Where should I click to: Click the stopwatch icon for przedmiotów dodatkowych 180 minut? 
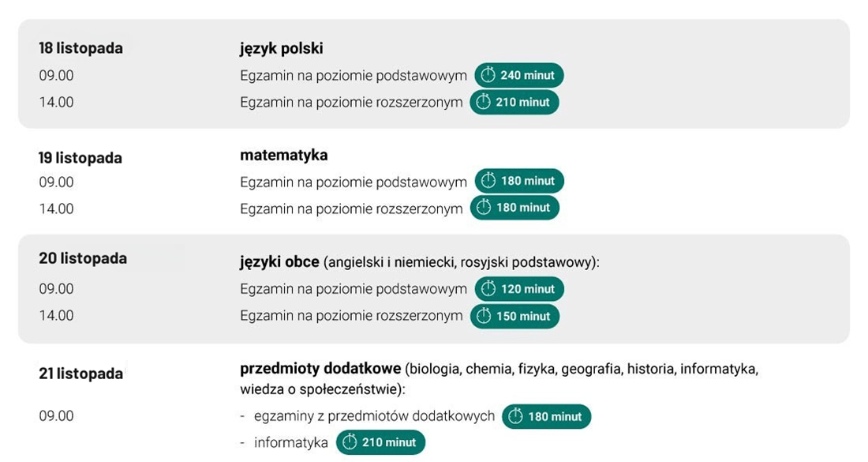(516, 416)
